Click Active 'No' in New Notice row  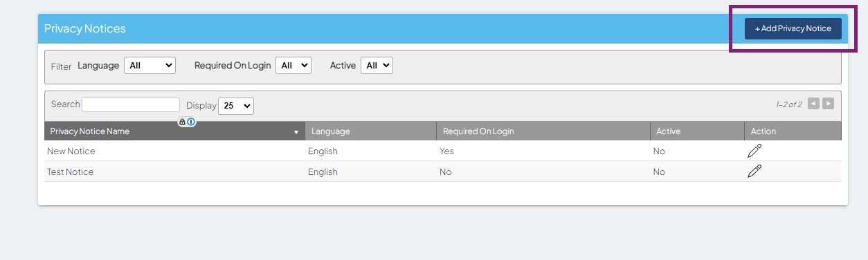(x=659, y=151)
